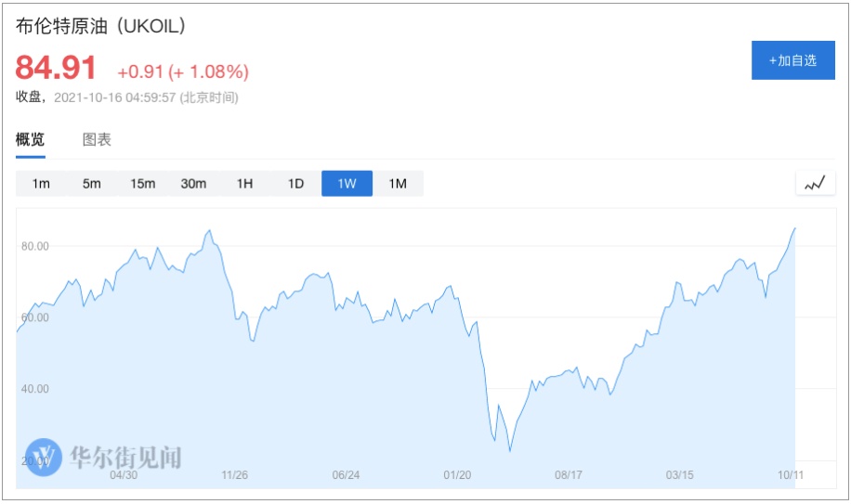Switch to the 概览 tab
The width and height of the screenshot is (851, 504).
[x=31, y=140]
